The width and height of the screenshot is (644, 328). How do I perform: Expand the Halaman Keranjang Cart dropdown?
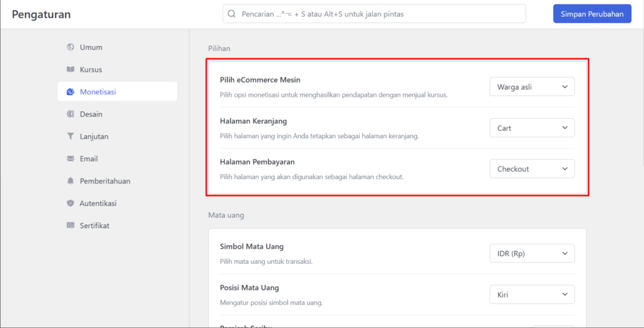[531, 128]
